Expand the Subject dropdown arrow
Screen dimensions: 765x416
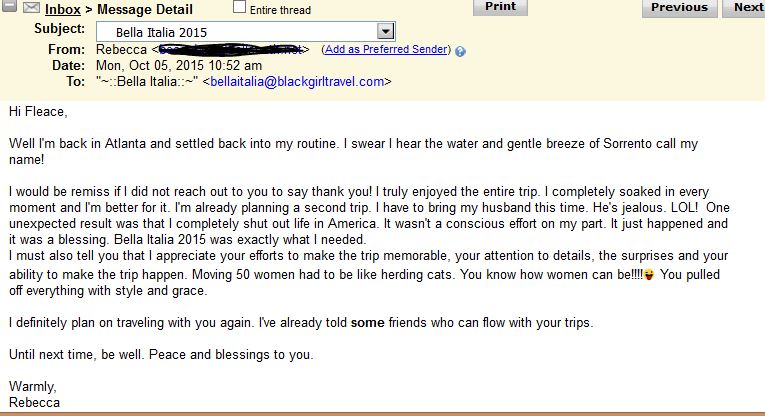385,32
